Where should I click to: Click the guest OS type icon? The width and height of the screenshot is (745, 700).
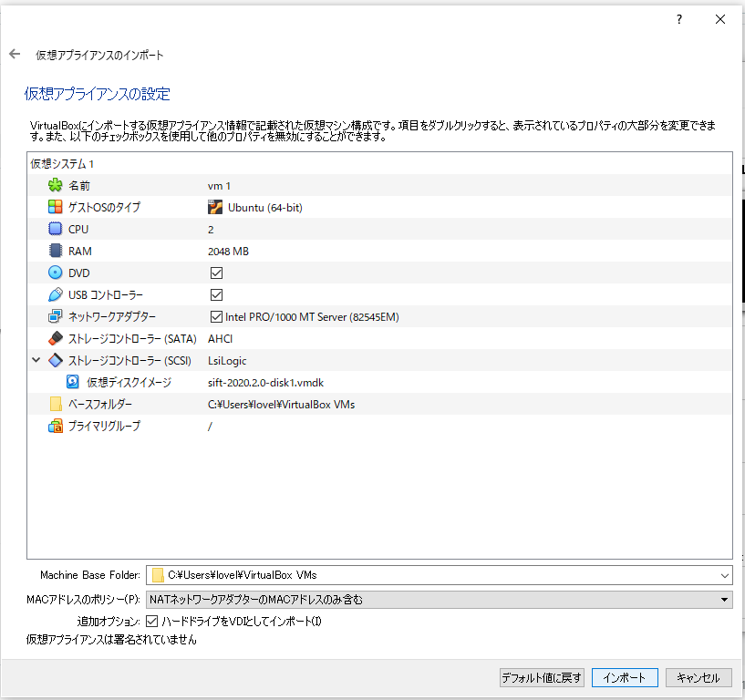coord(55,207)
